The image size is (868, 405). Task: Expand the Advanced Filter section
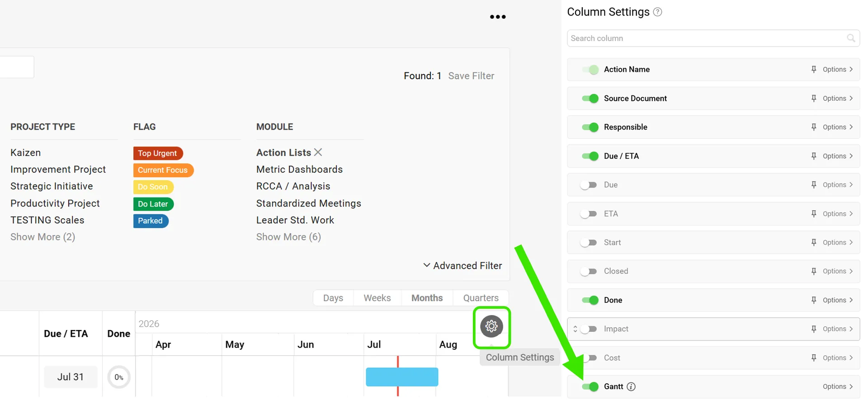(x=462, y=266)
